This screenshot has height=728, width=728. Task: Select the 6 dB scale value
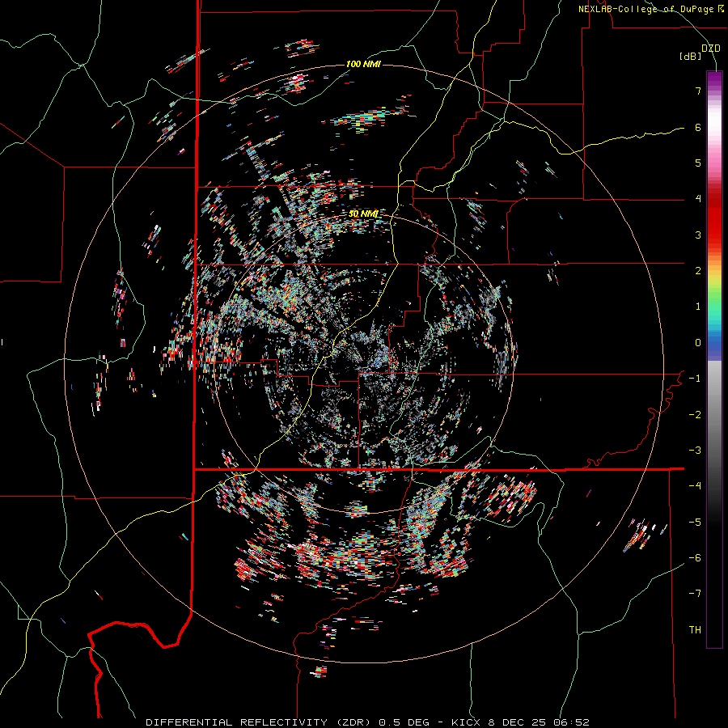click(698, 127)
